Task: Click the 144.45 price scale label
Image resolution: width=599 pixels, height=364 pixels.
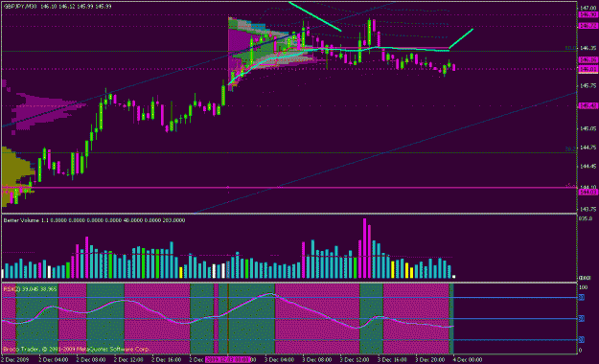Action: coord(587,167)
